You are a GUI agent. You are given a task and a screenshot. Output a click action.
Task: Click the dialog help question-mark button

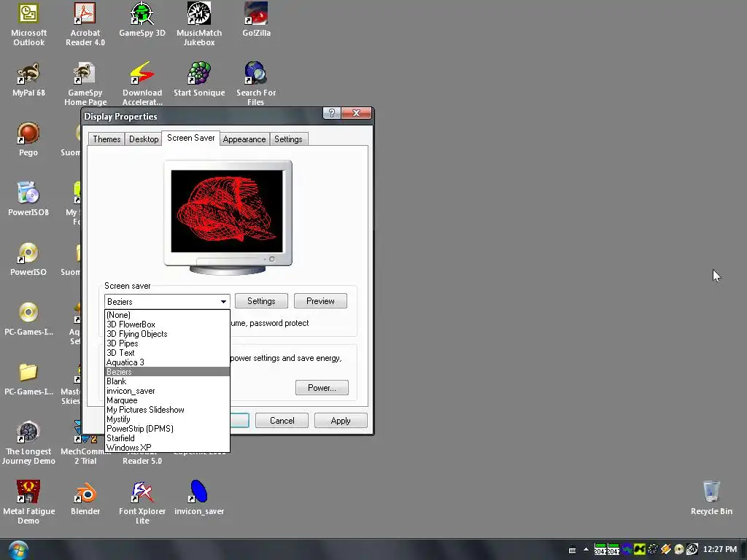pos(332,113)
